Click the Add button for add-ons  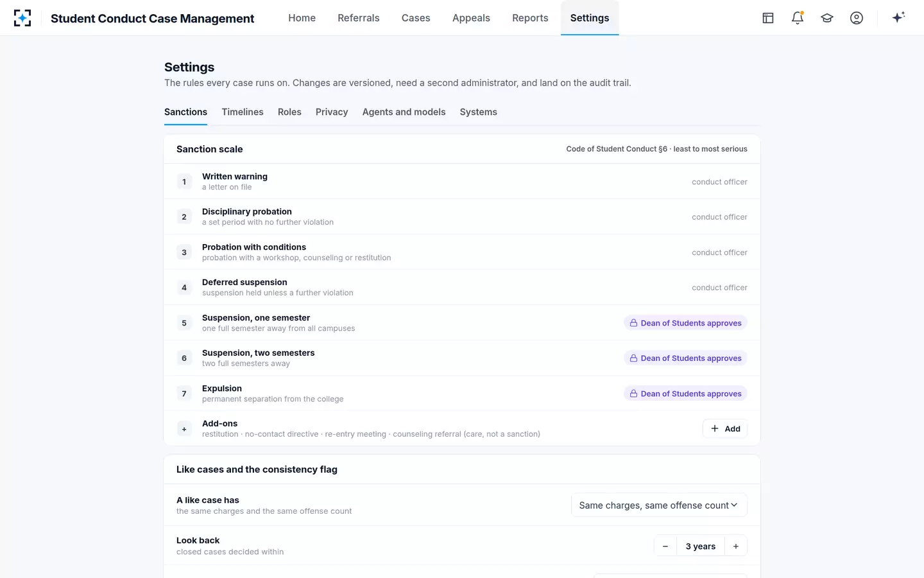[x=725, y=429]
